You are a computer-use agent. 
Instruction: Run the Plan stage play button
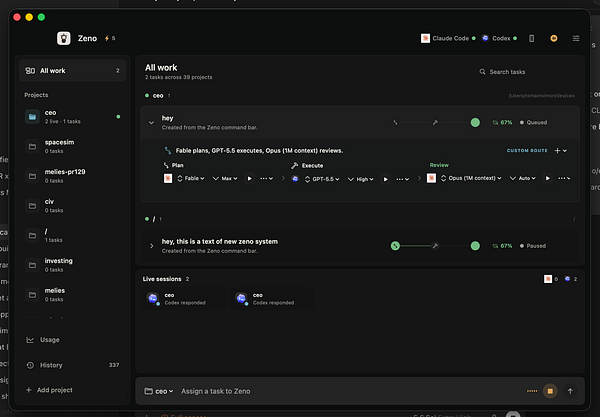(249, 178)
